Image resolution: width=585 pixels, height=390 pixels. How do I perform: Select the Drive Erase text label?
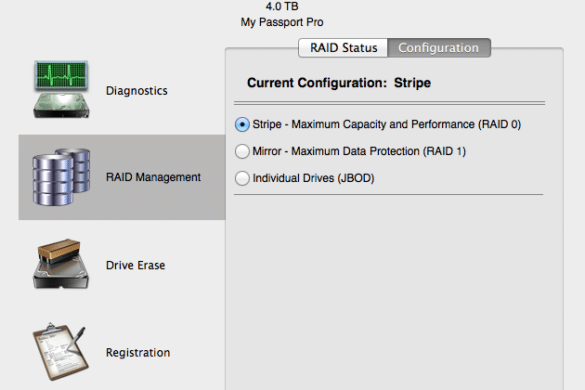pos(135,265)
